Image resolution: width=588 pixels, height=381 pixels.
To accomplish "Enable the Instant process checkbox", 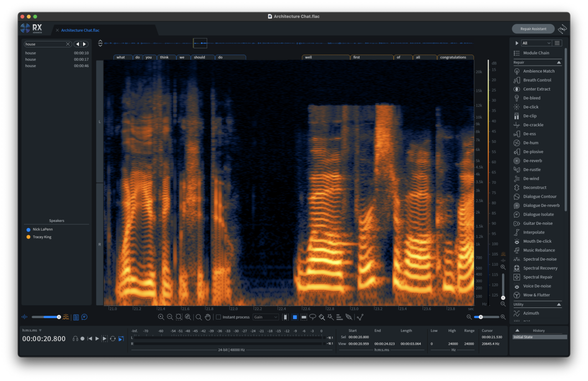I will pyautogui.click(x=219, y=317).
